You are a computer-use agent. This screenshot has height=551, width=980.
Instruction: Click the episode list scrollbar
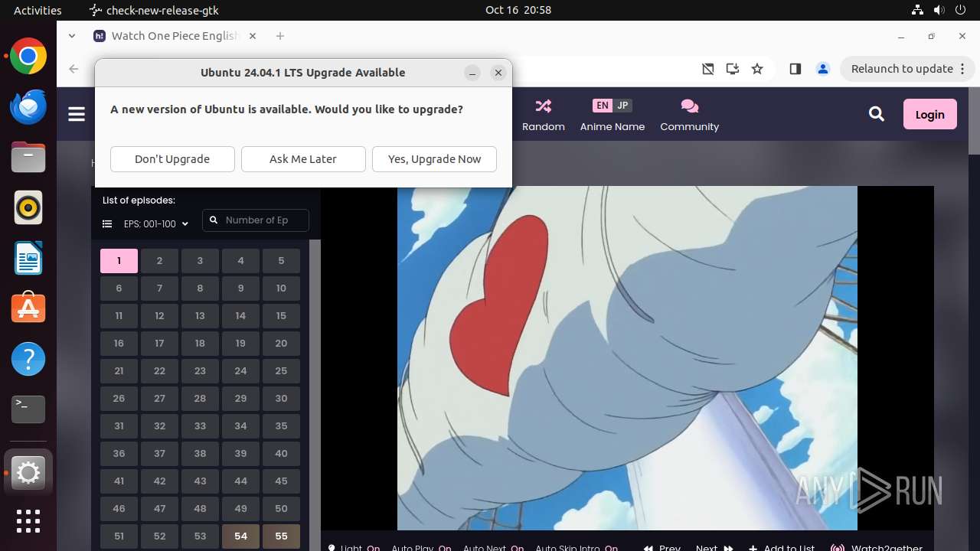pos(314,395)
